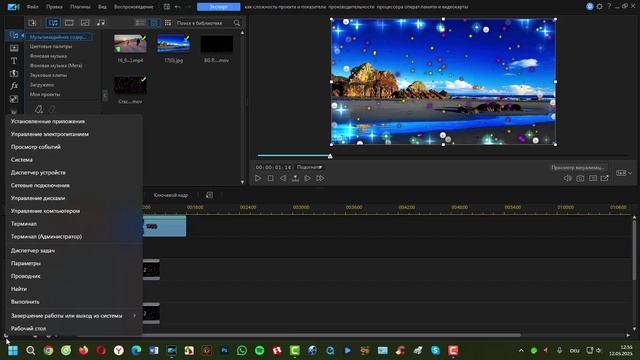640x360 pixels.
Task: Select Фоновая музыка (Meta) category
Action: point(56,65)
